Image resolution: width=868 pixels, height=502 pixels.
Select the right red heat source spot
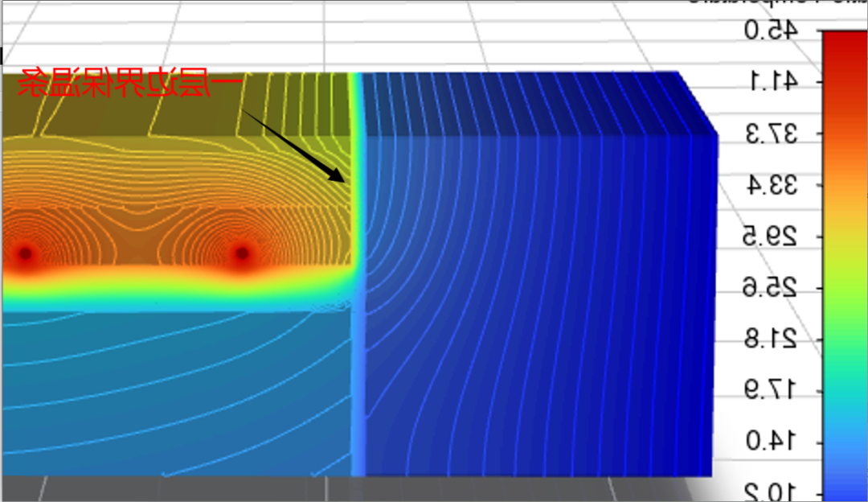(x=242, y=254)
